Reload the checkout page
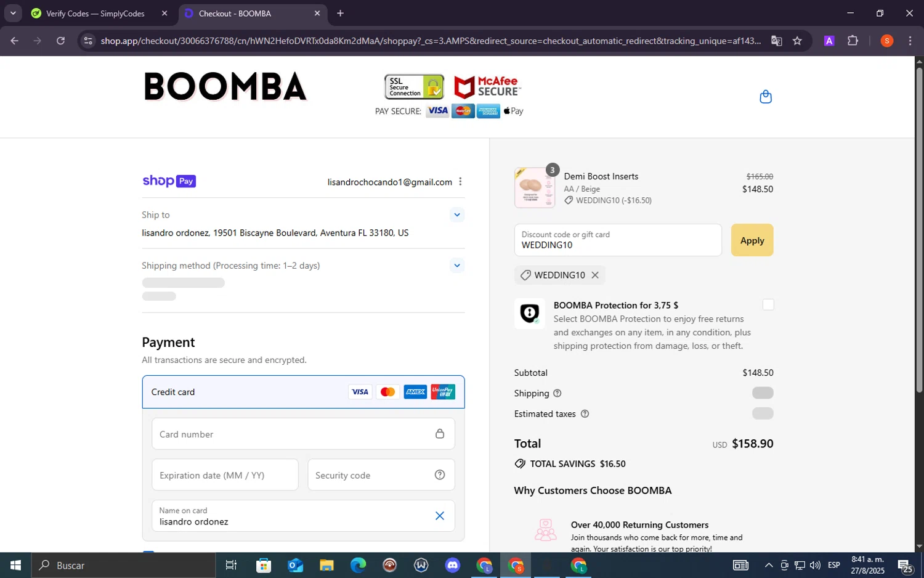 60,41
